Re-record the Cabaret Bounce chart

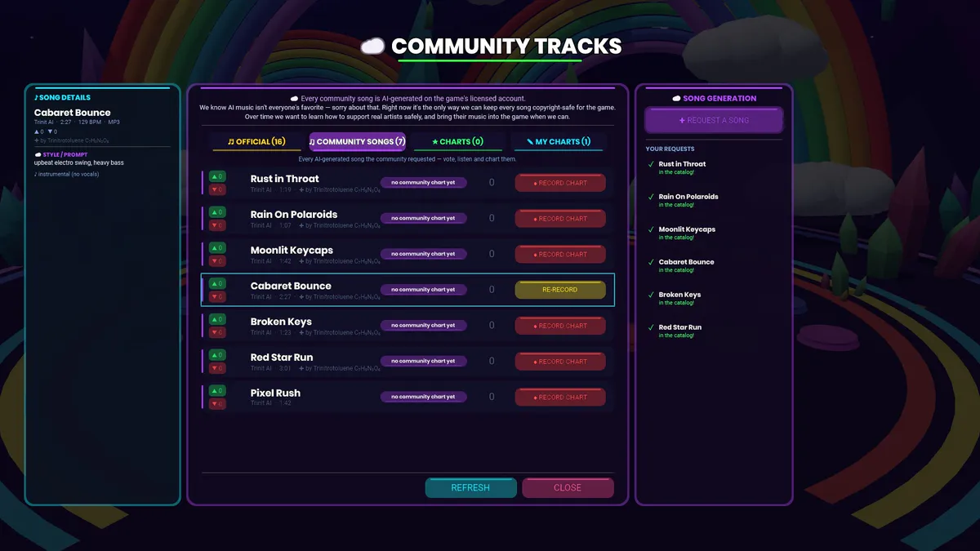pyautogui.click(x=560, y=290)
